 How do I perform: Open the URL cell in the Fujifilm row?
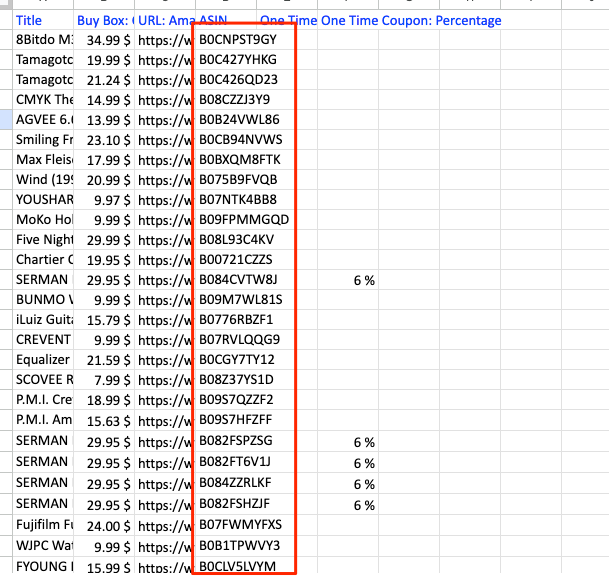pyautogui.click(x=165, y=525)
